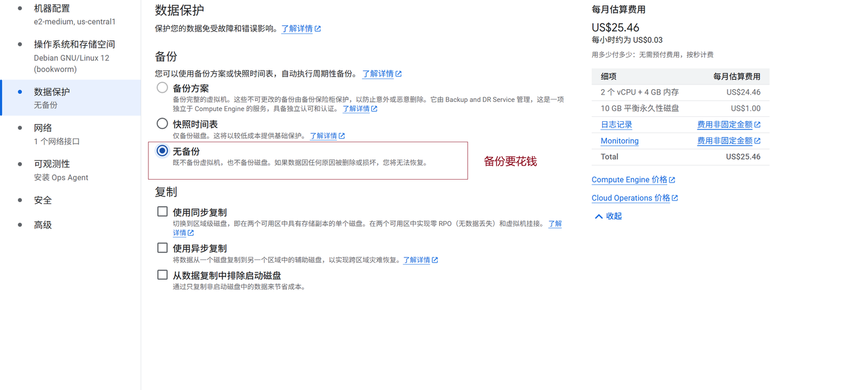Open 了解详情 link in 备份方案 description
868x390 pixels.
pos(356,109)
